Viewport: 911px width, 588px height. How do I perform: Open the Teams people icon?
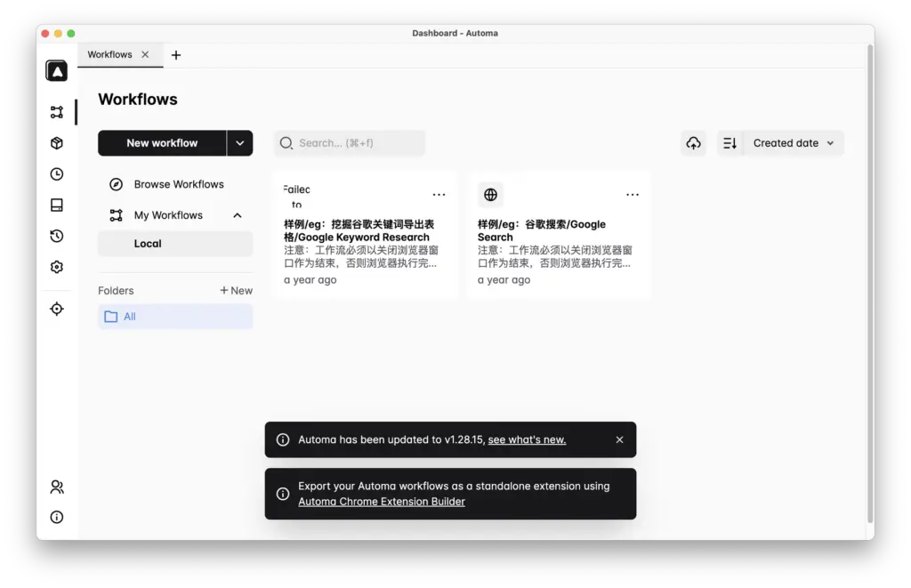pyautogui.click(x=56, y=487)
